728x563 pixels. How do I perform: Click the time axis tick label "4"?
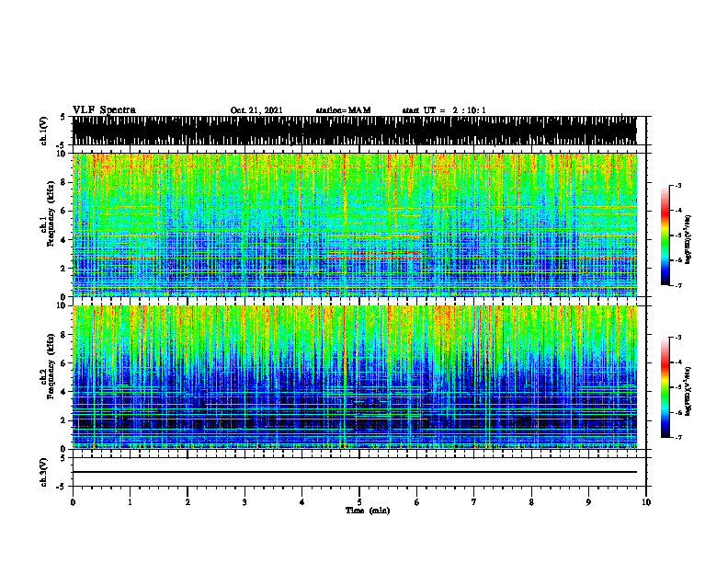tap(302, 502)
